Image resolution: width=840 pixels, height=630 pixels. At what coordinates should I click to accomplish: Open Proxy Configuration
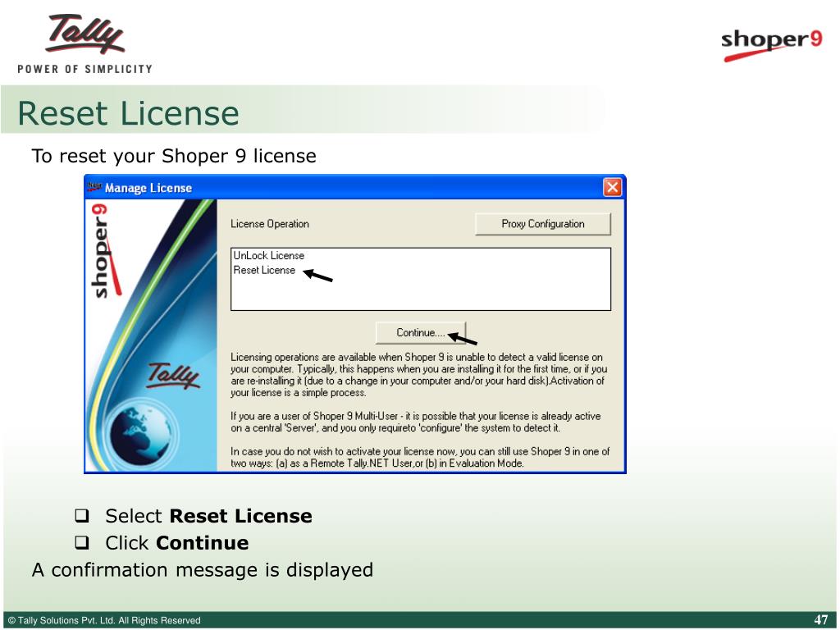click(543, 224)
